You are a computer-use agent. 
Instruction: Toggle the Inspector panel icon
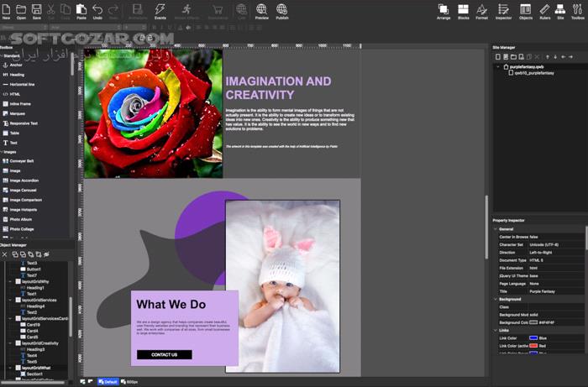coord(503,11)
